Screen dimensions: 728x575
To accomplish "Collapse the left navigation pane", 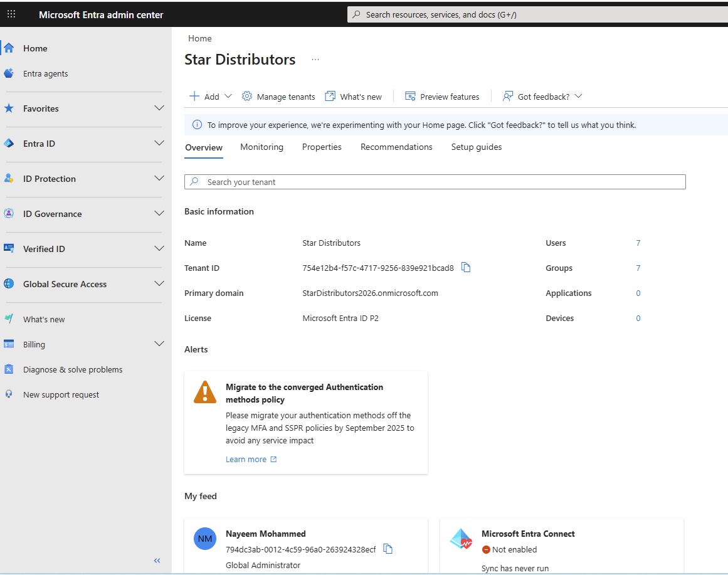I will pyautogui.click(x=157, y=561).
